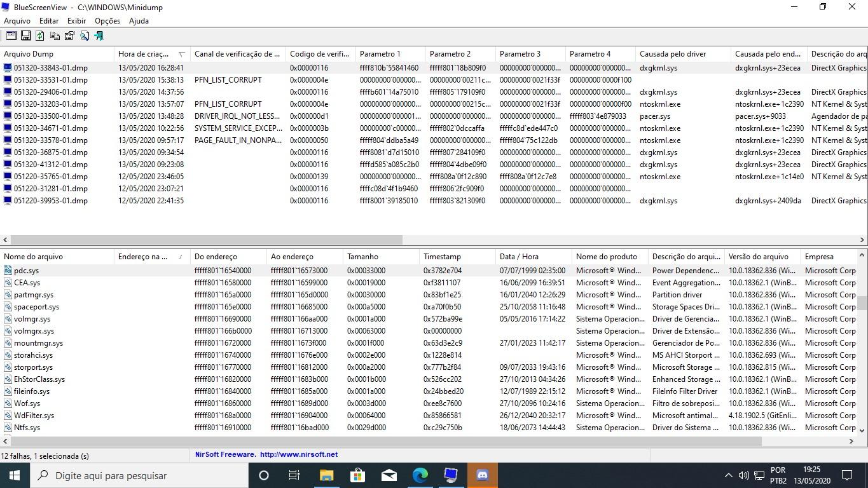Click upper pane horizontal scrollbar thumb
The height and width of the screenshot is (488, 868).
[207, 240]
